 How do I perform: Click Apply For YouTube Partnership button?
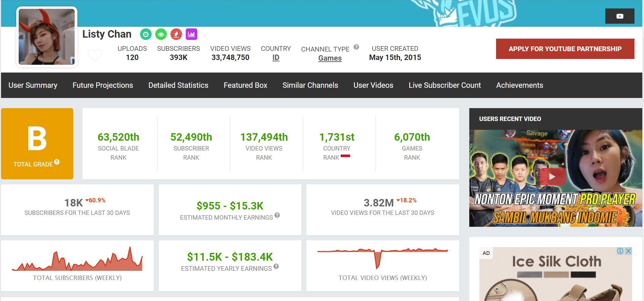click(565, 49)
